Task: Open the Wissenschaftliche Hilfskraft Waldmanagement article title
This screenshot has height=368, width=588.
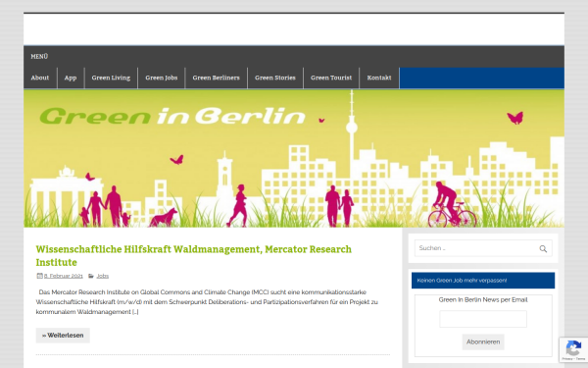Action: tap(193, 256)
